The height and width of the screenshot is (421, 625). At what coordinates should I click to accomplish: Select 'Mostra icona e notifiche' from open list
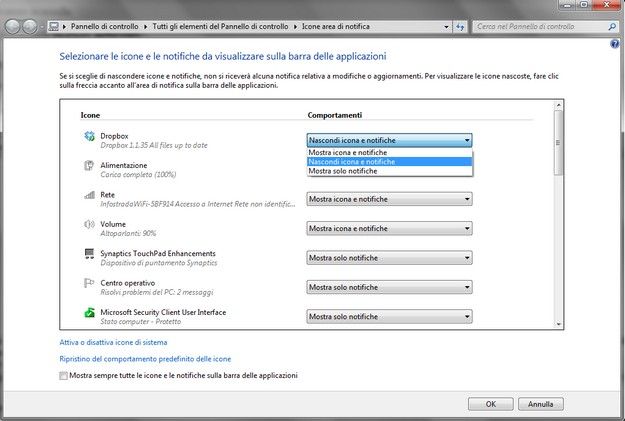[350, 152]
